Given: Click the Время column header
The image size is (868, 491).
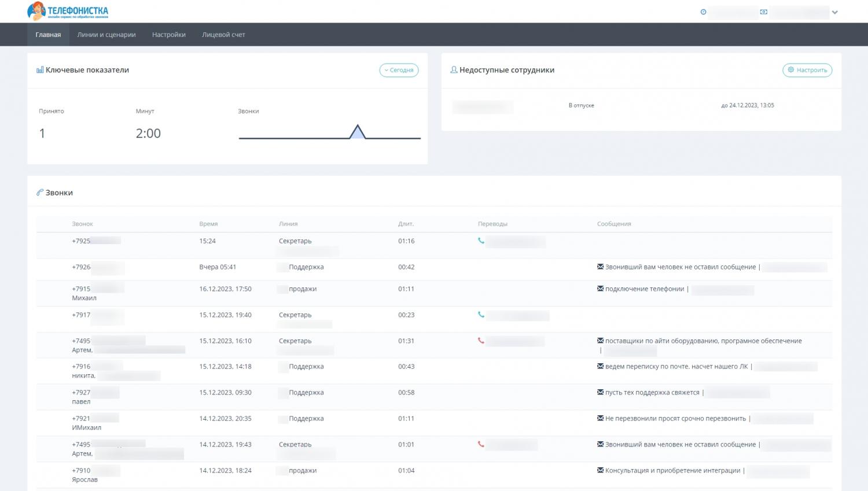Looking at the screenshot, I should pyautogui.click(x=208, y=224).
